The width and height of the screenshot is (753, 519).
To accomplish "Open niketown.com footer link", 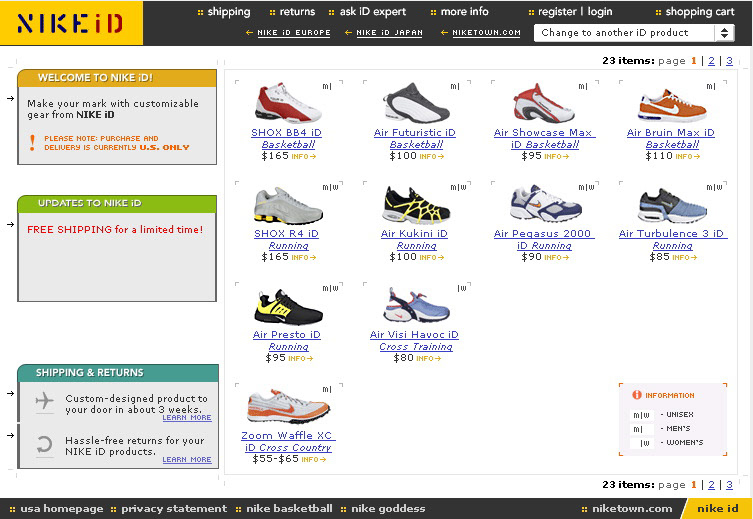I will tap(632, 508).
